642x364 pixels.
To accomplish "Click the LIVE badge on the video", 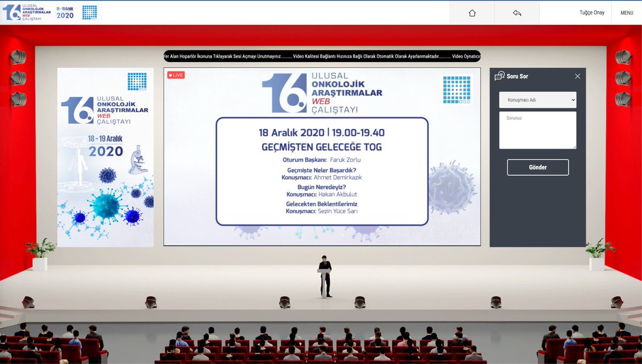I will coord(176,75).
